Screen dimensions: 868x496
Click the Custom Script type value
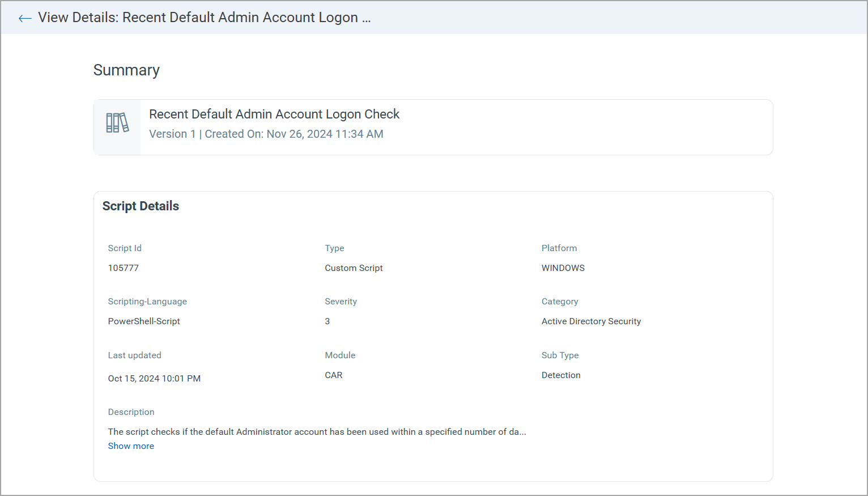(354, 268)
